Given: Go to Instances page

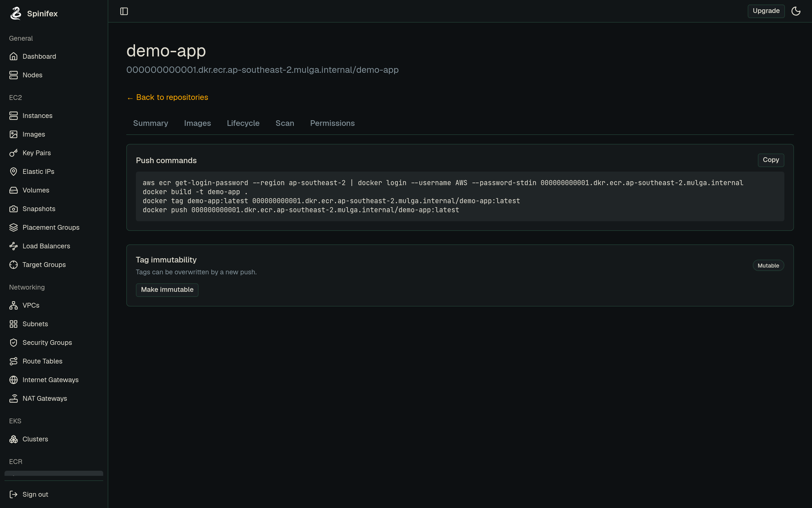Looking at the screenshot, I should coord(54,116).
